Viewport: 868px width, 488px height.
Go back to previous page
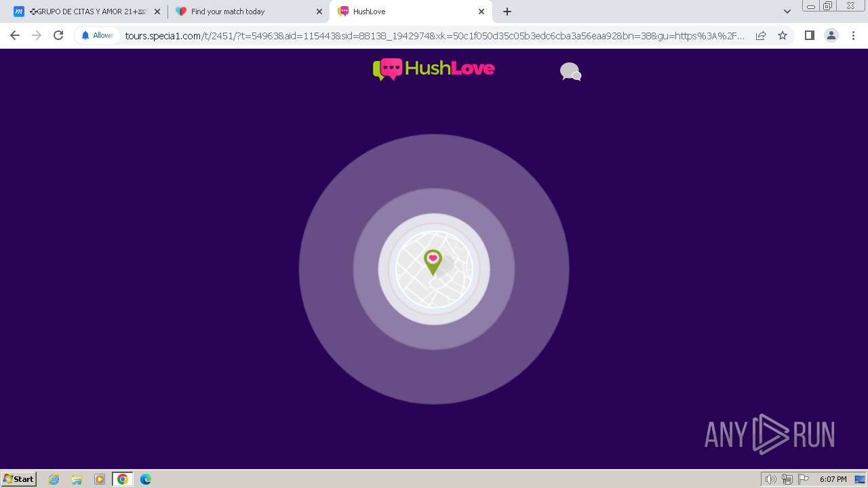[15, 35]
